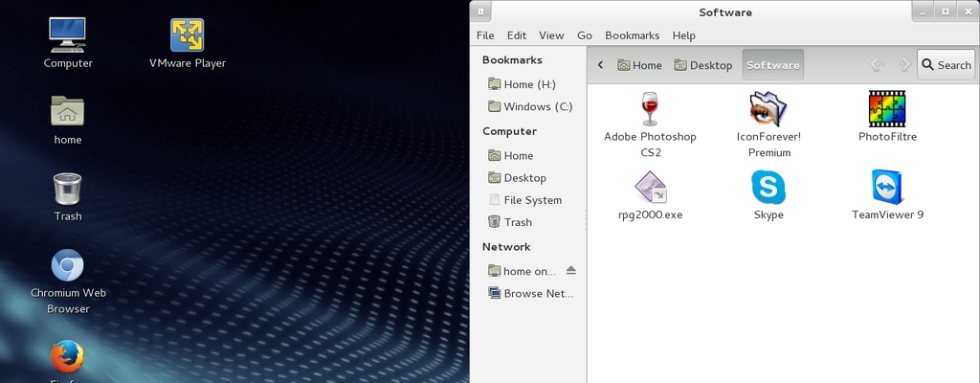Open the View menu

click(551, 35)
